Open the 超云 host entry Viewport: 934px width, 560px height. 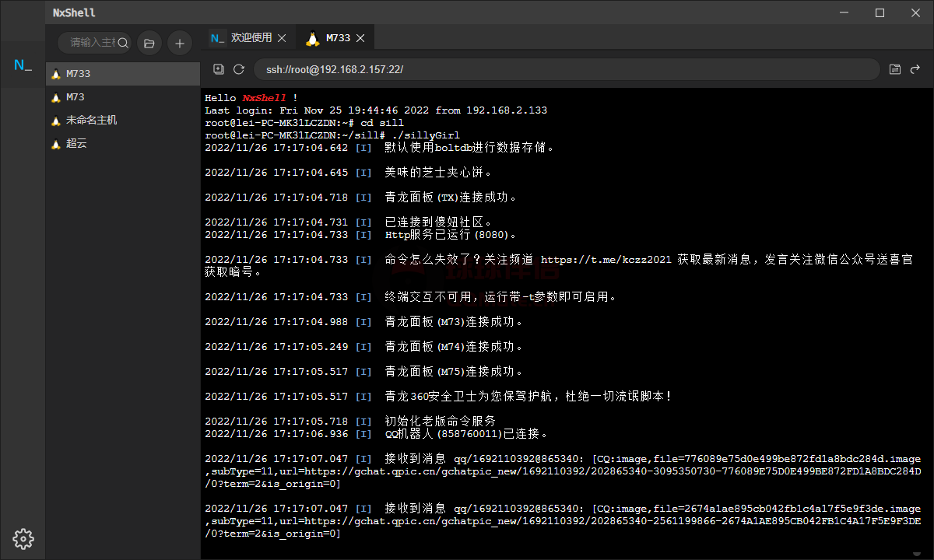pyautogui.click(x=76, y=144)
